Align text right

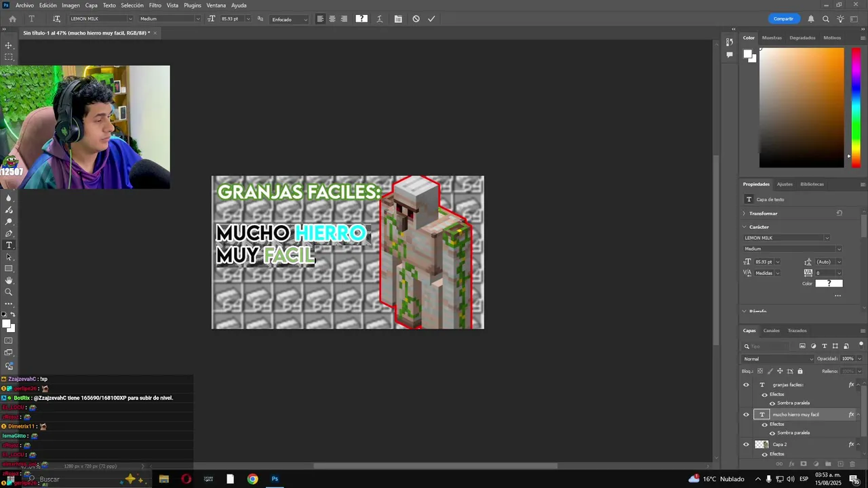(x=344, y=19)
